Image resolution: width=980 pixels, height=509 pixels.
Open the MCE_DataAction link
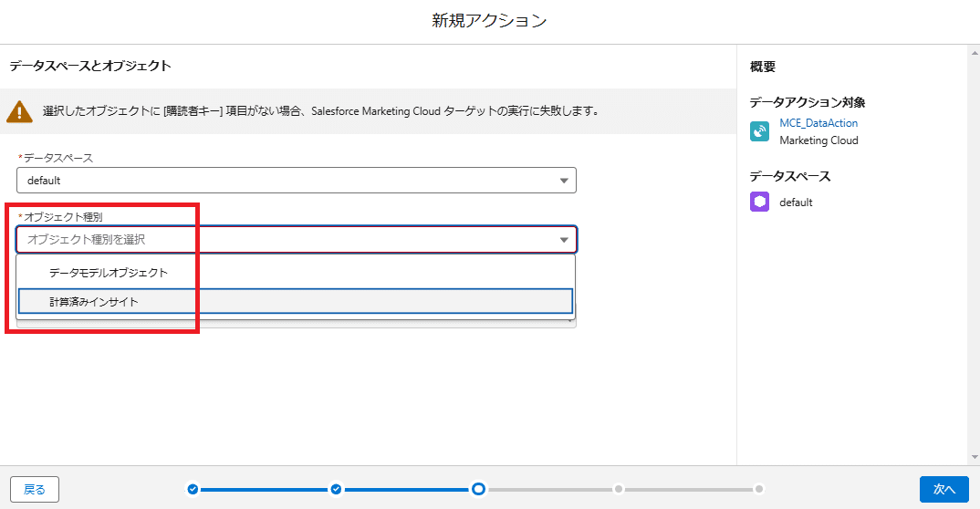pos(818,123)
